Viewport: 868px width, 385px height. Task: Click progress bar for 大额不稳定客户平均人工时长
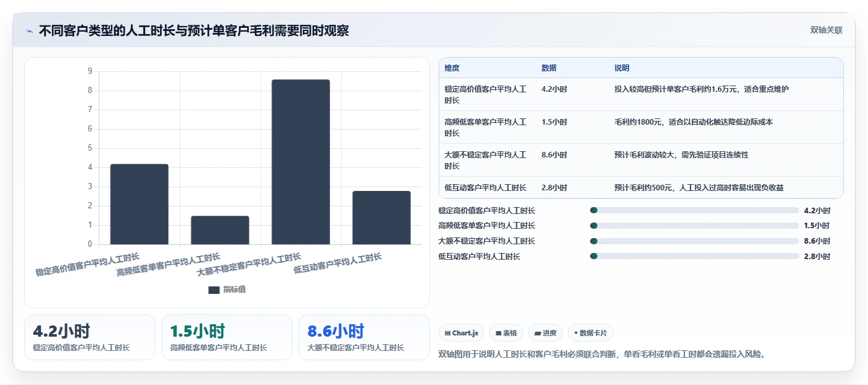(695, 241)
